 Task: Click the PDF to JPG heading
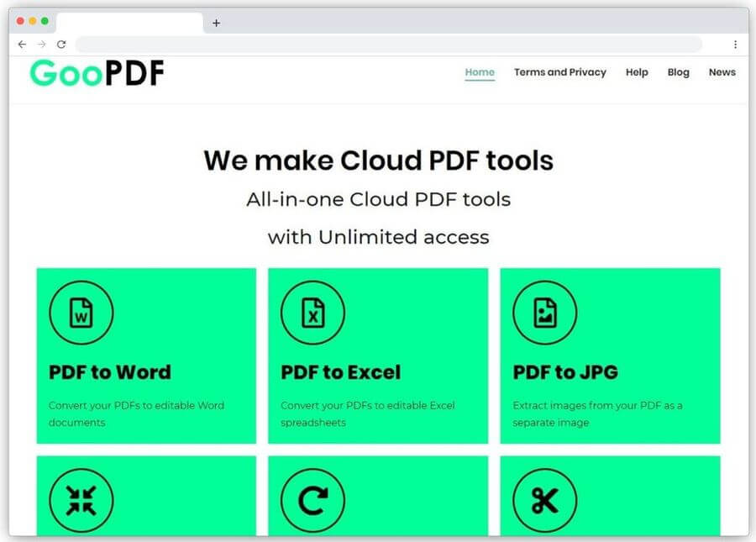tap(565, 372)
